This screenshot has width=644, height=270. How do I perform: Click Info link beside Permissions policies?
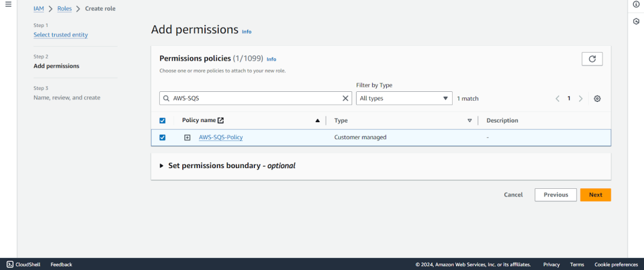pyautogui.click(x=272, y=59)
